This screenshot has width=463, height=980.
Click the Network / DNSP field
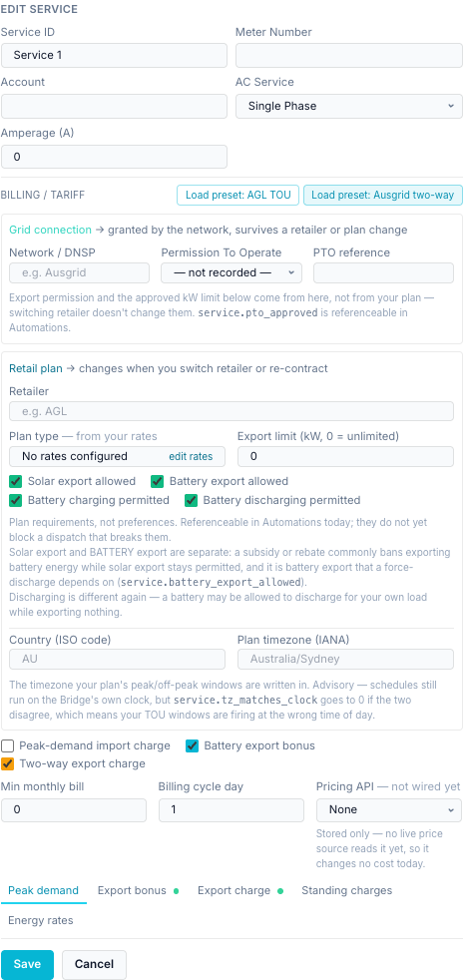(x=80, y=273)
